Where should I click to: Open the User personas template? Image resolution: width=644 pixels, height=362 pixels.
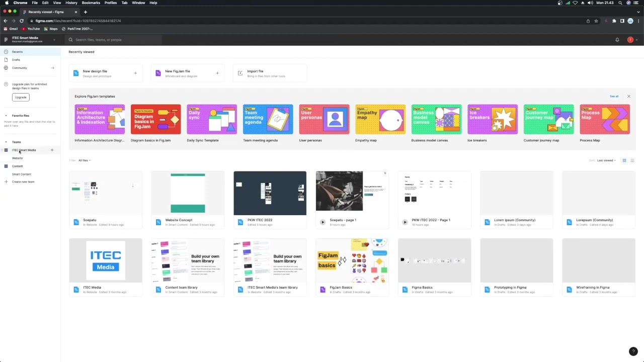click(324, 123)
